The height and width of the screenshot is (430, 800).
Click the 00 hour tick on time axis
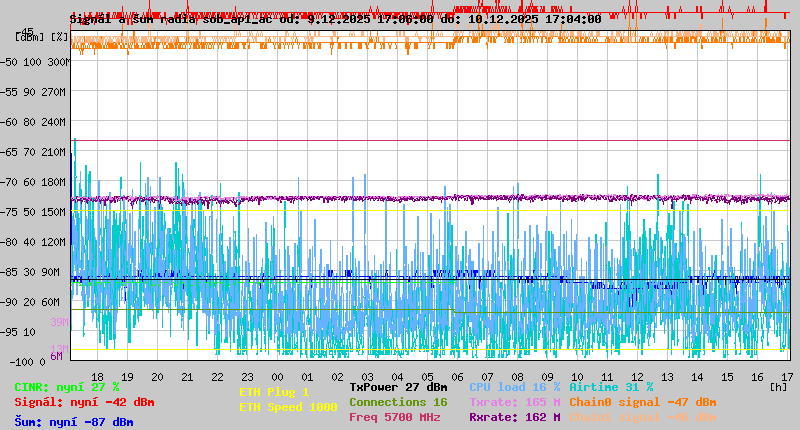coord(277,376)
